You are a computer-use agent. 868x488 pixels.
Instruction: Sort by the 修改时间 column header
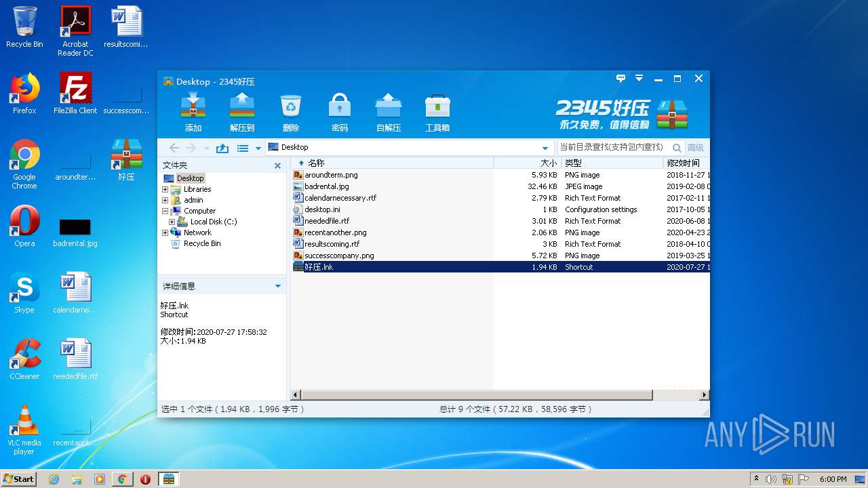tap(686, 163)
